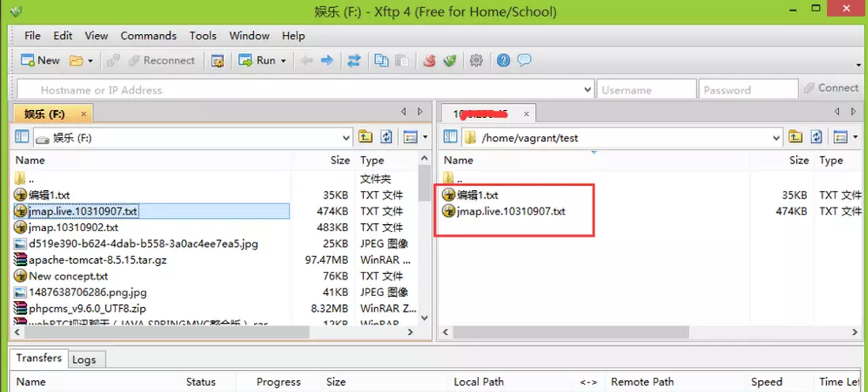The width and height of the screenshot is (868, 392).
Task: Refresh the remote pane file list
Action: (817, 137)
